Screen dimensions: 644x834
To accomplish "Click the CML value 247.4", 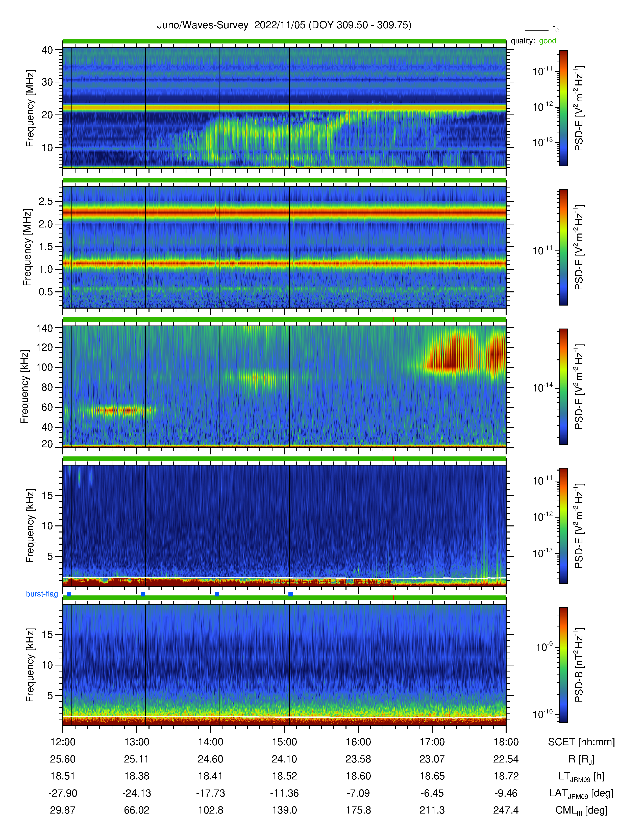I will (506, 810).
